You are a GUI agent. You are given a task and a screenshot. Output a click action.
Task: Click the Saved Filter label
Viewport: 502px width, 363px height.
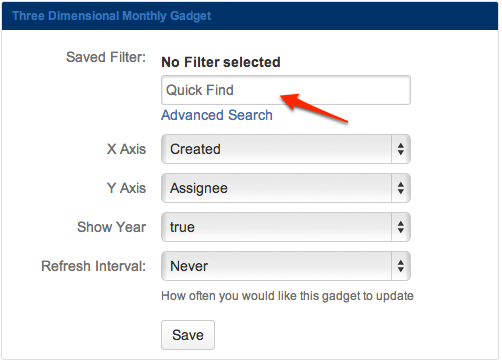tap(106, 57)
